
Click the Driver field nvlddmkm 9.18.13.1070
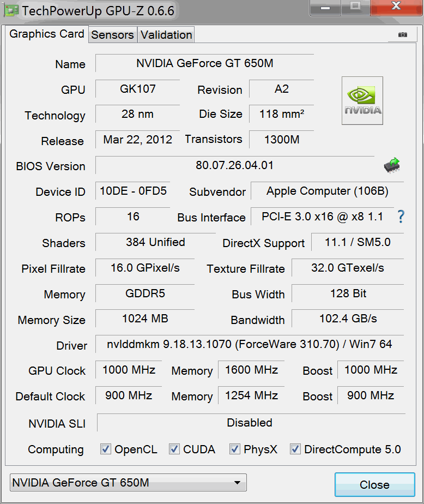pos(250,344)
